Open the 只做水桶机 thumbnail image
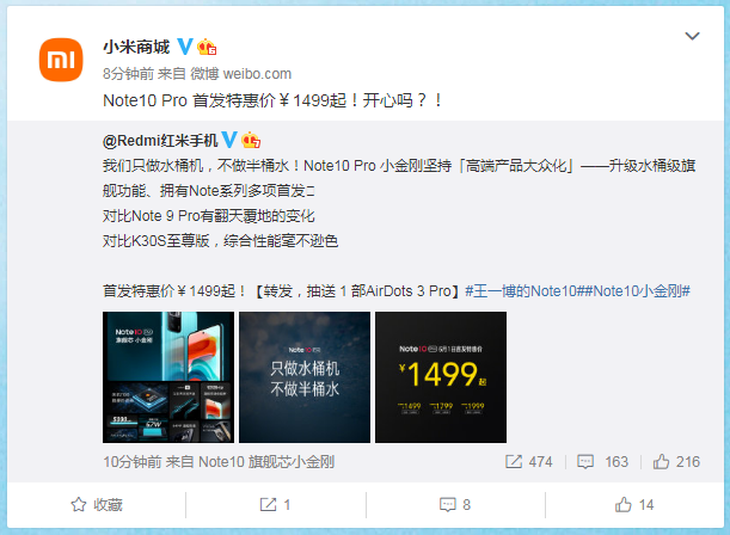The width and height of the screenshot is (730, 535). point(304,377)
